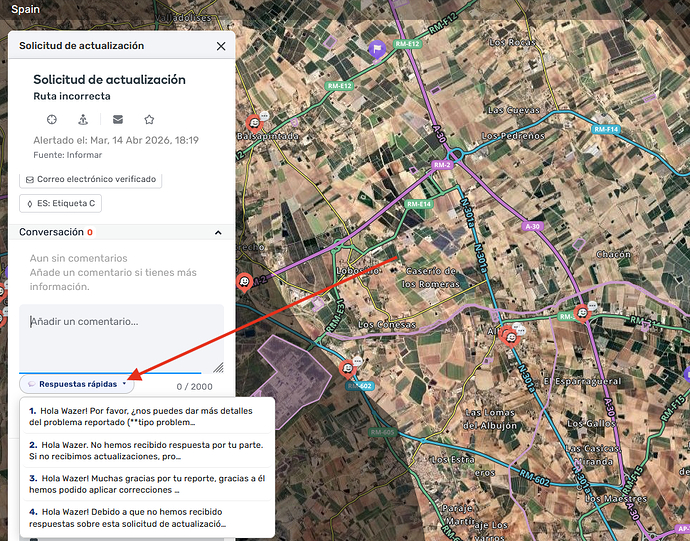This screenshot has height=541, width=690.
Task: Select quick reply 1 asking for details
Action: point(147,416)
